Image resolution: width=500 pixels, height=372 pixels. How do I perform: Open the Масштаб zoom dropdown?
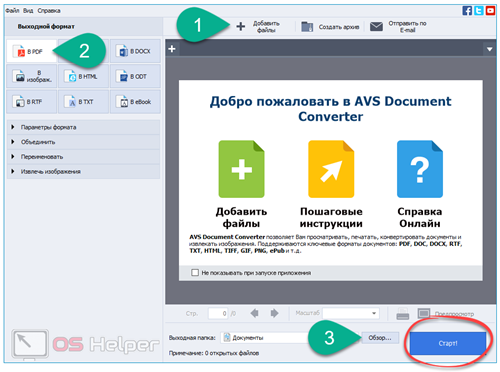pos(351,313)
